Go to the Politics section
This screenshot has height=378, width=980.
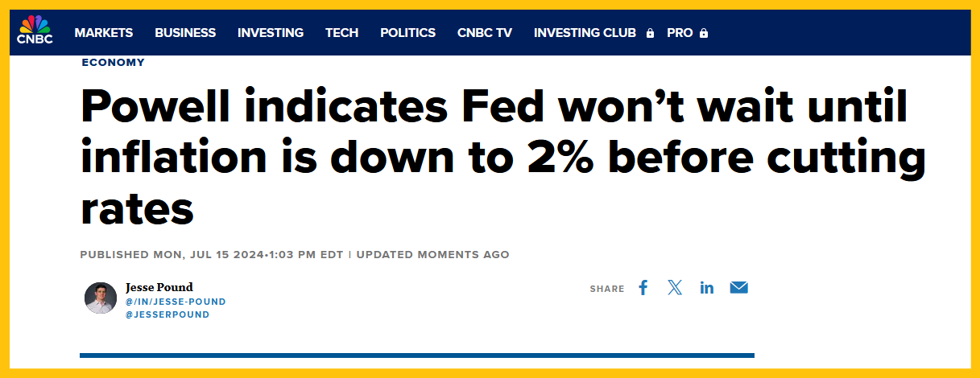(x=407, y=33)
